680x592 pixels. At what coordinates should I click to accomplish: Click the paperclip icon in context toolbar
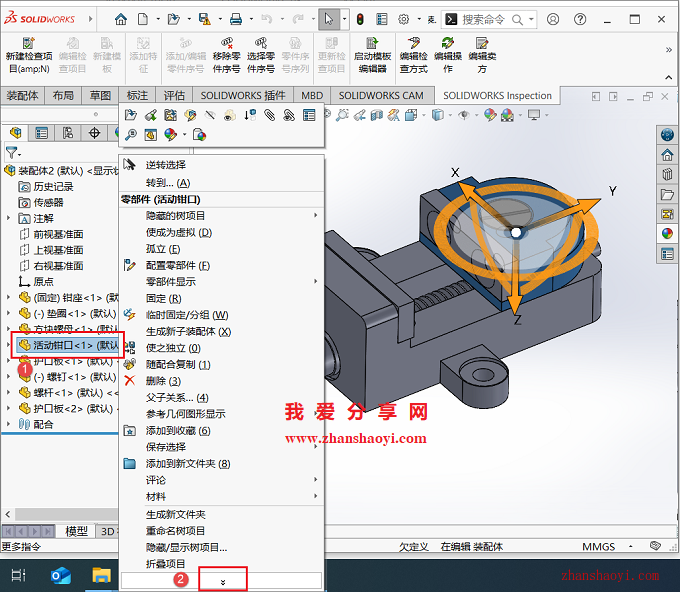coord(270,115)
